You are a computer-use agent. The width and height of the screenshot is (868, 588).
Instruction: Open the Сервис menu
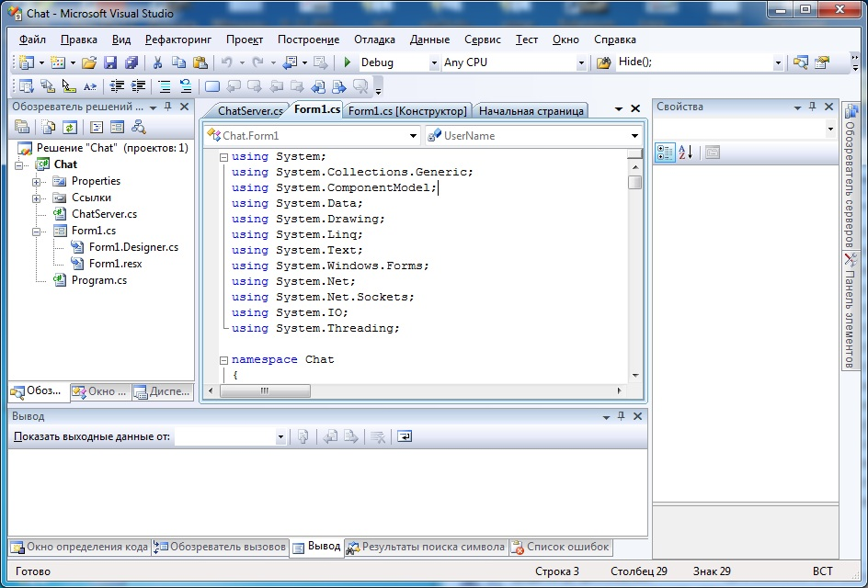[x=482, y=40]
